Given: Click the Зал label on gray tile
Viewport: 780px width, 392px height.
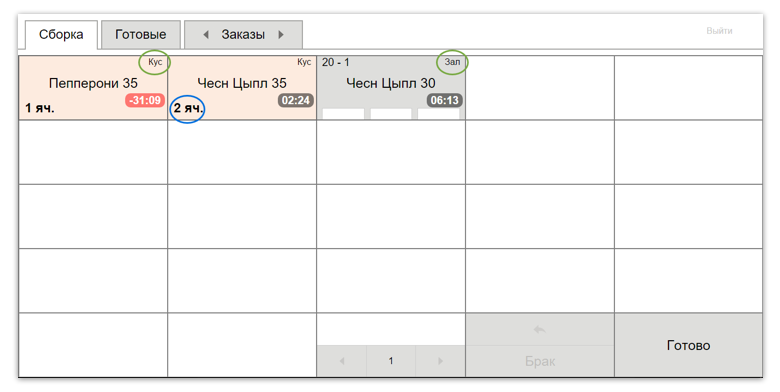Looking at the screenshot, I should (452, 62).
